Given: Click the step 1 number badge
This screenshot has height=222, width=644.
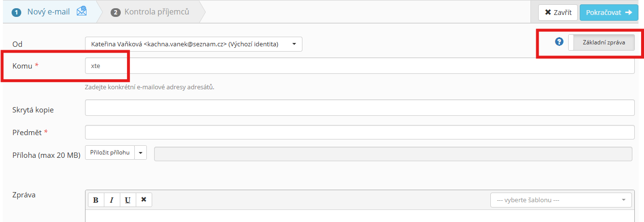Looking at the screenshot, I should tap(17, 12).
